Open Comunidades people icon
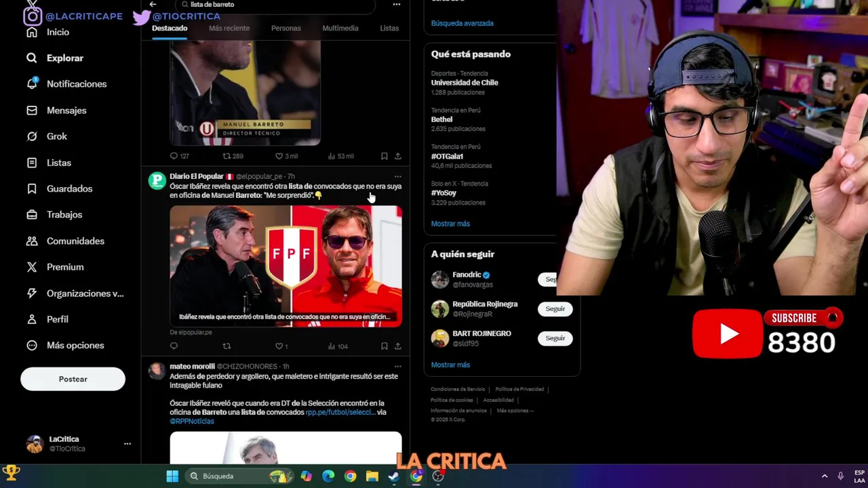The height and width of the screenshot is (488, 868). (x=32, y=241)
